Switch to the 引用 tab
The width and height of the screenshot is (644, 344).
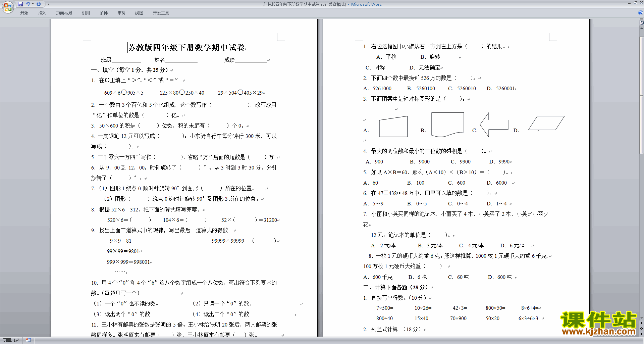[86, 13]
